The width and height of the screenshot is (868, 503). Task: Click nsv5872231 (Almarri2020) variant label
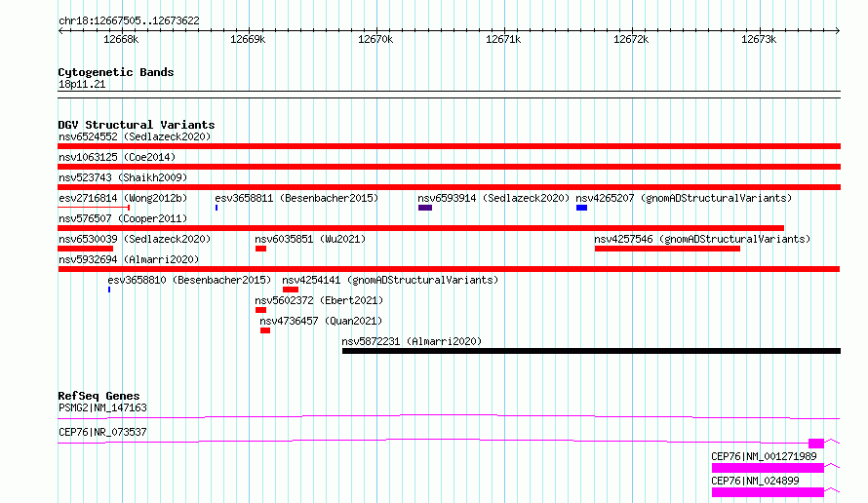412,341
